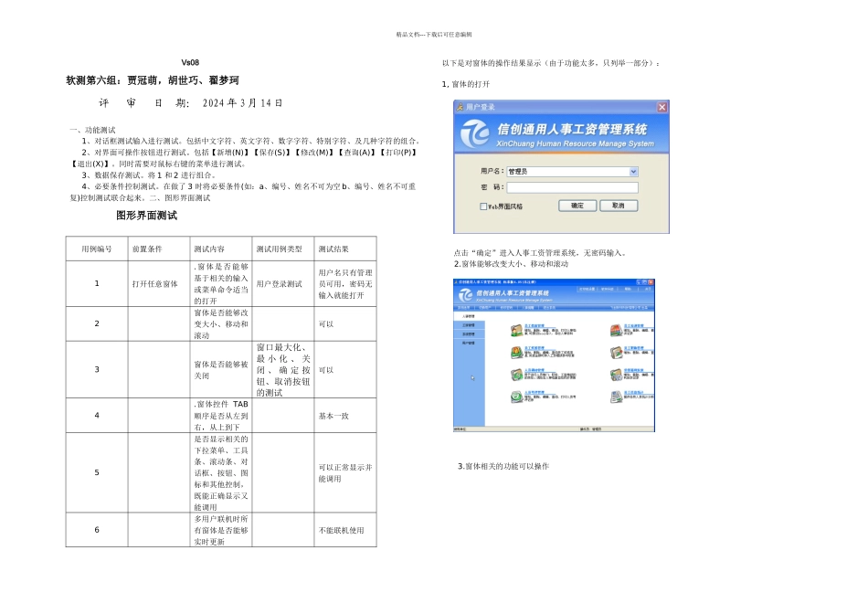This screenshot has height=614, width=868.
Task: Click the swirl logo in the login dialog banner
Action: [x=475, y=134]
